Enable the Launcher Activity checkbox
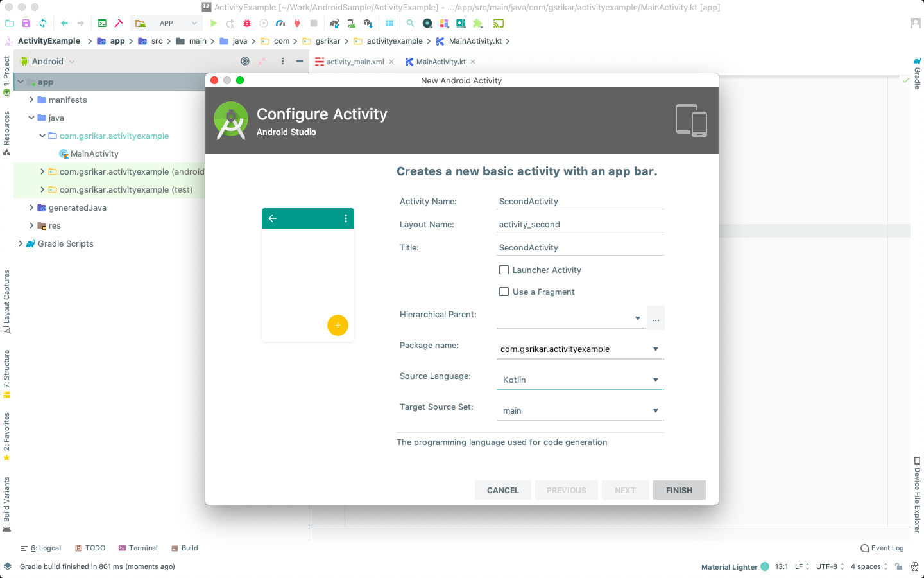This screenshot has height=578, width=924. point(504,270)
